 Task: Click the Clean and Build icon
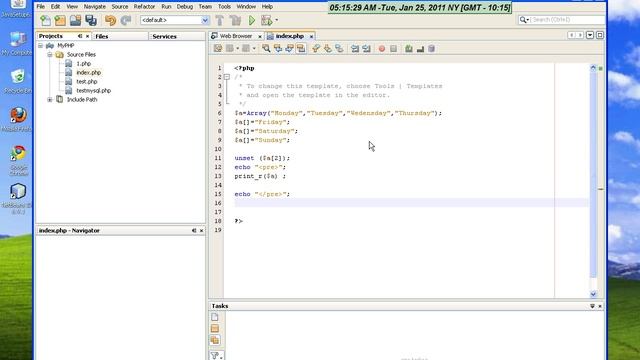click(x=235, y=20)
